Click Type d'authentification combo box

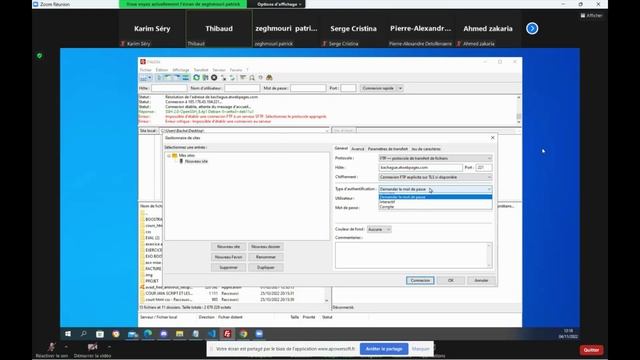435,189
